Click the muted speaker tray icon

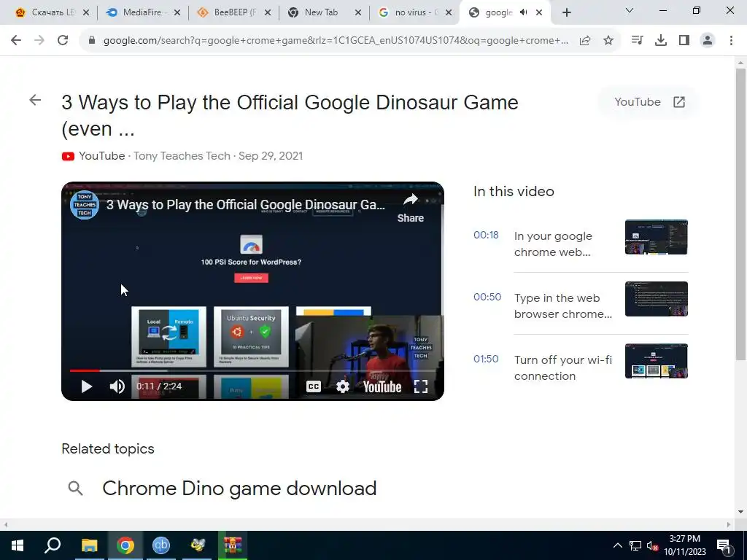[652, 545]
